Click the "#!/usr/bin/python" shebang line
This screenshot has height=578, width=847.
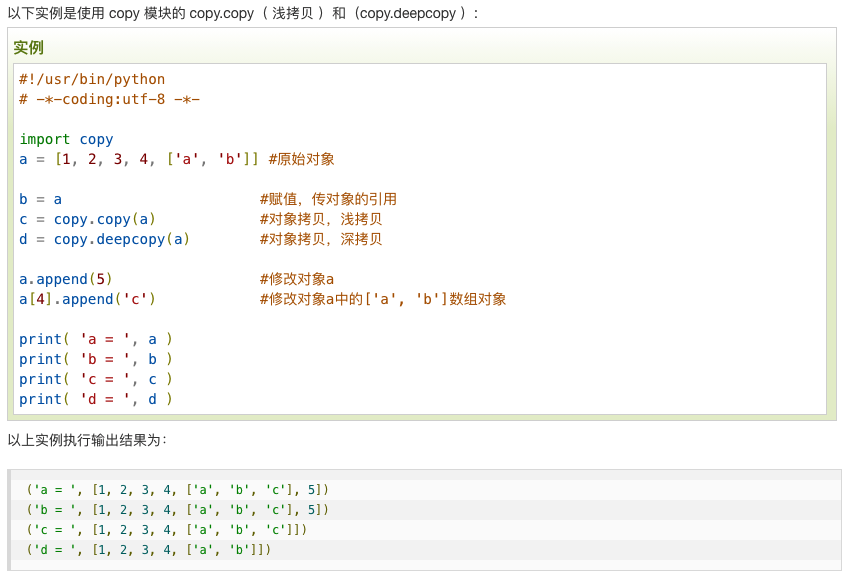[92, 79]
